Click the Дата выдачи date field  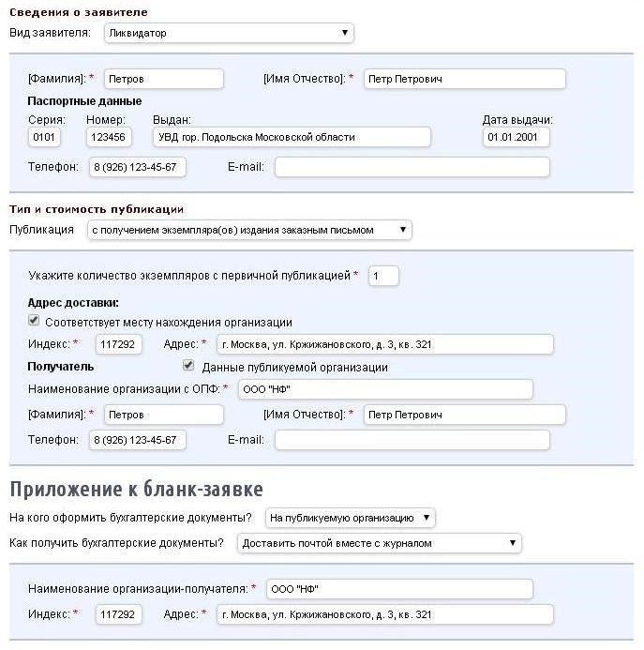[516, 138]
